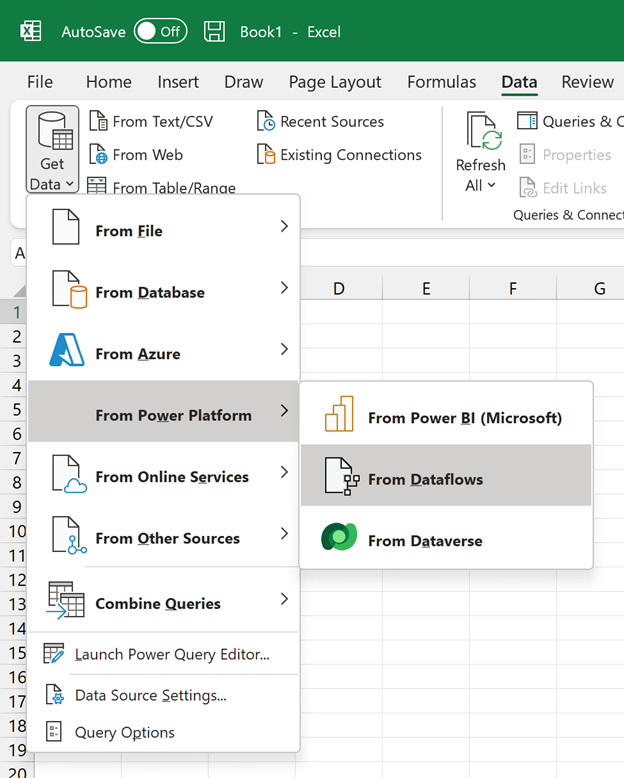The width and height of the screenshot is (624, 778).
Task: Click the Power BI bar chart icon
Action: (339, 413)
